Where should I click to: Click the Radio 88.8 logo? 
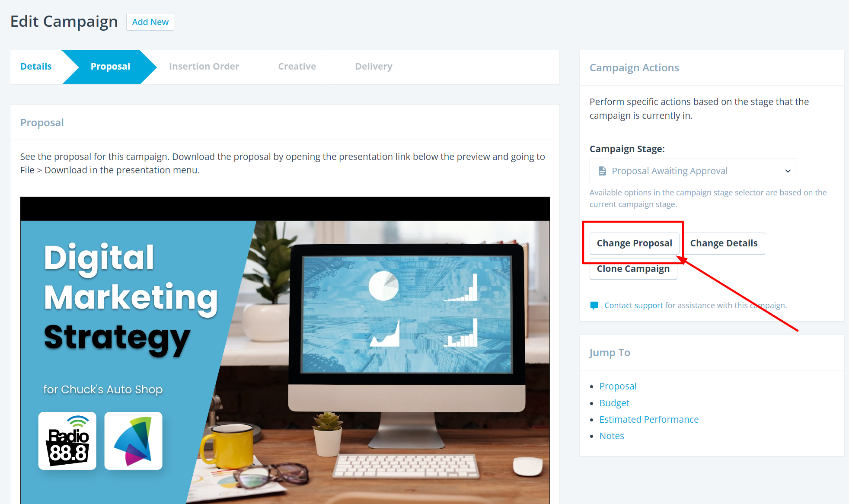[67, 441]
